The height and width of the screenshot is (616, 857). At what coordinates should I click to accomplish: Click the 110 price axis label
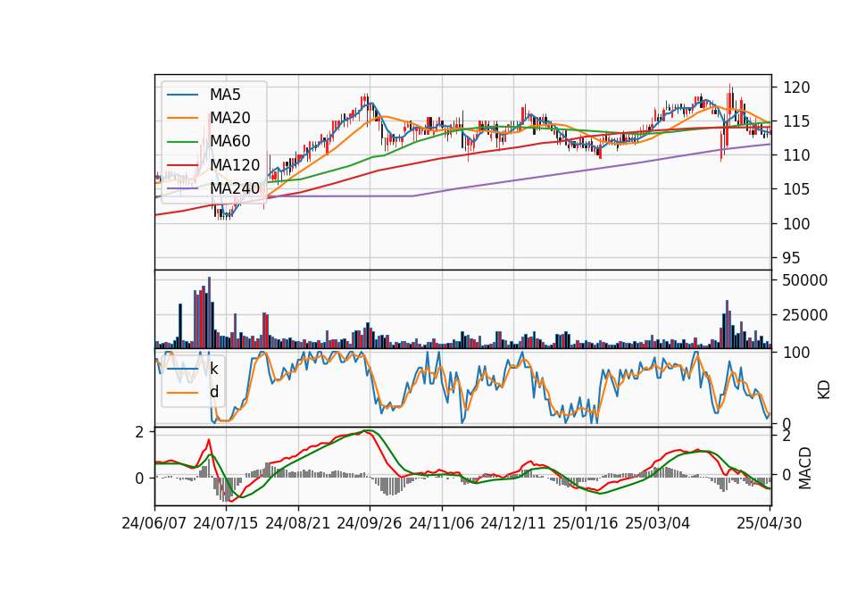(796, 155)
